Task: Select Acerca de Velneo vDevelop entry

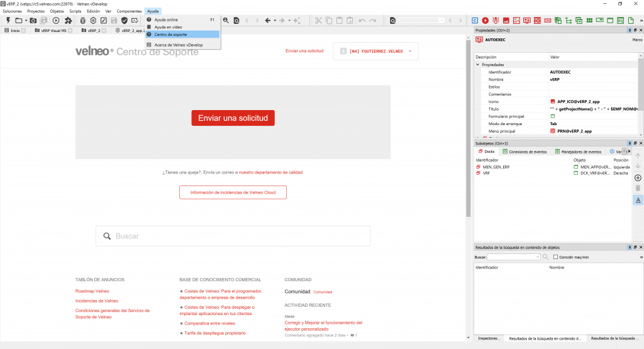Action: tap(183, 45)
